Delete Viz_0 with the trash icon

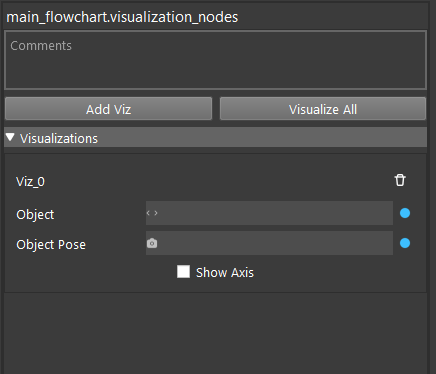click(x=400, y=180)
